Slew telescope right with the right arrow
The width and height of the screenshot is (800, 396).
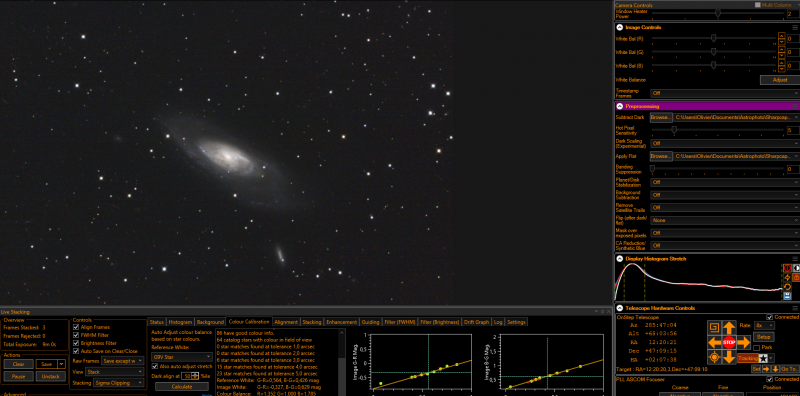coord(743,342)
